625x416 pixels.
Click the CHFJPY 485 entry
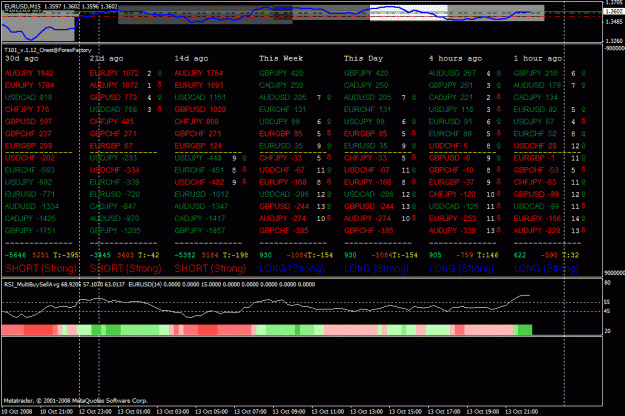(x=112, y=122)
